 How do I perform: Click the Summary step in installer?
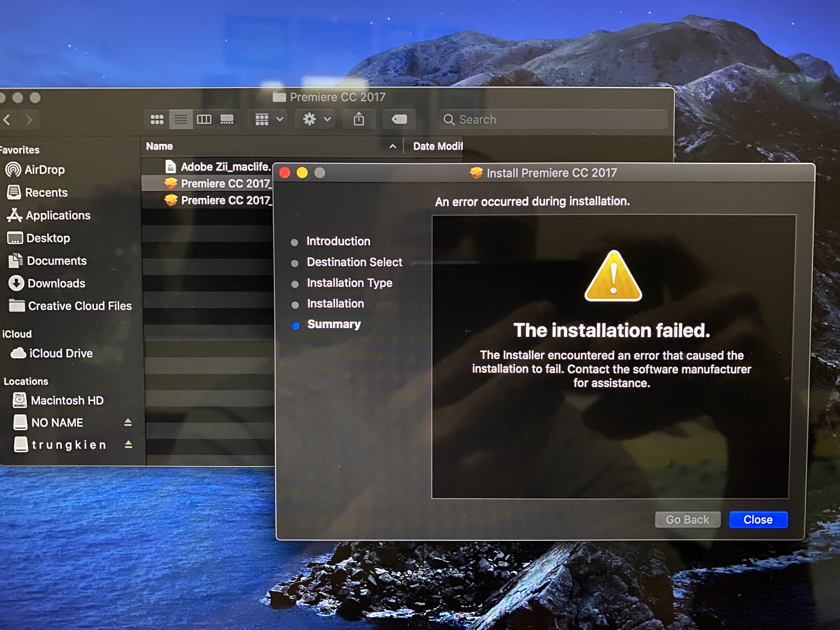pos(334,324)
